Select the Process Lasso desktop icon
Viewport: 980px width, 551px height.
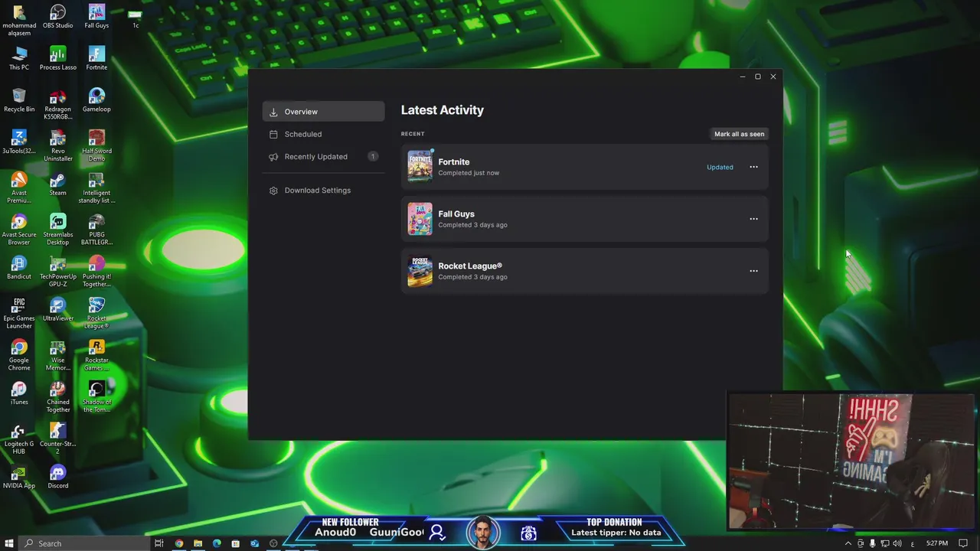[x=57, y=58]
